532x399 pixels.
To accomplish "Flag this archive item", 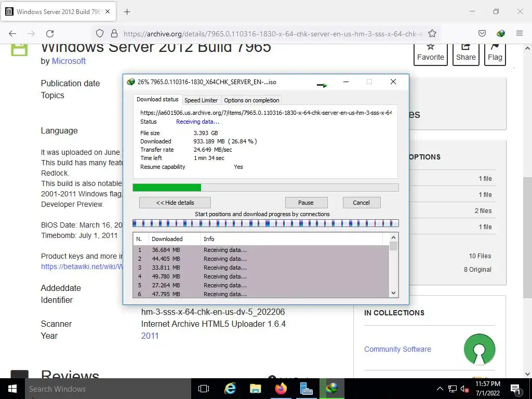I will (x=495, y=54).
